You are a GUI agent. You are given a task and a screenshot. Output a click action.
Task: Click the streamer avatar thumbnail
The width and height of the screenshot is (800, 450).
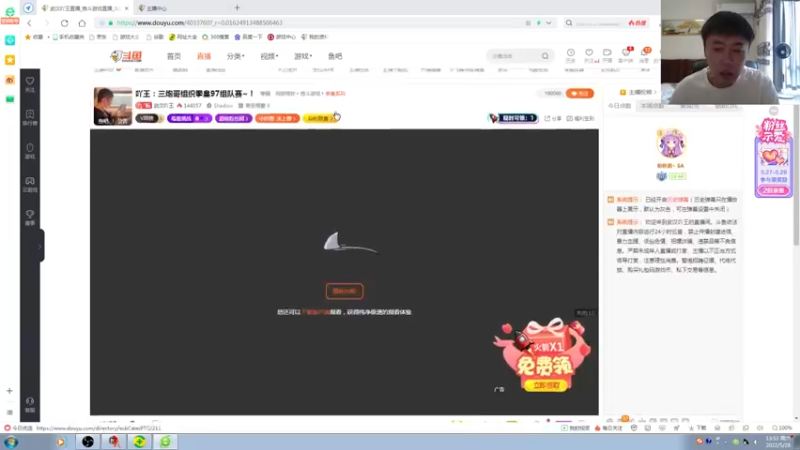click(x=113, y=106)
